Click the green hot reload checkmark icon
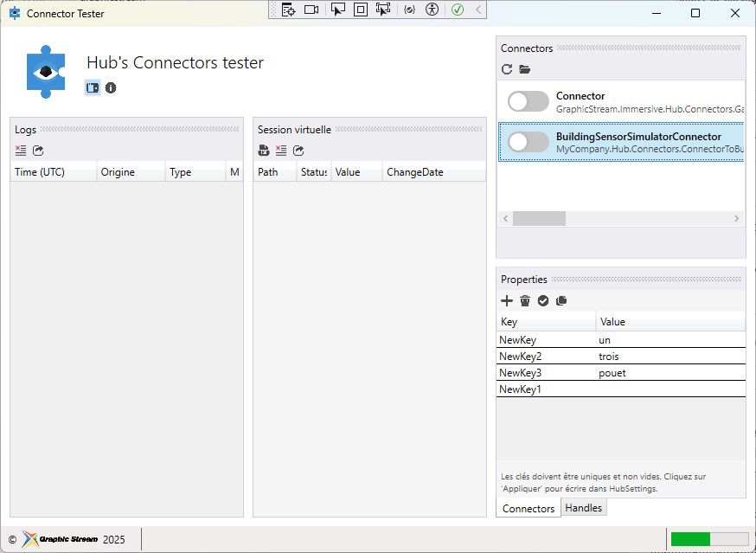756x553 pixels. coord(458,10)
